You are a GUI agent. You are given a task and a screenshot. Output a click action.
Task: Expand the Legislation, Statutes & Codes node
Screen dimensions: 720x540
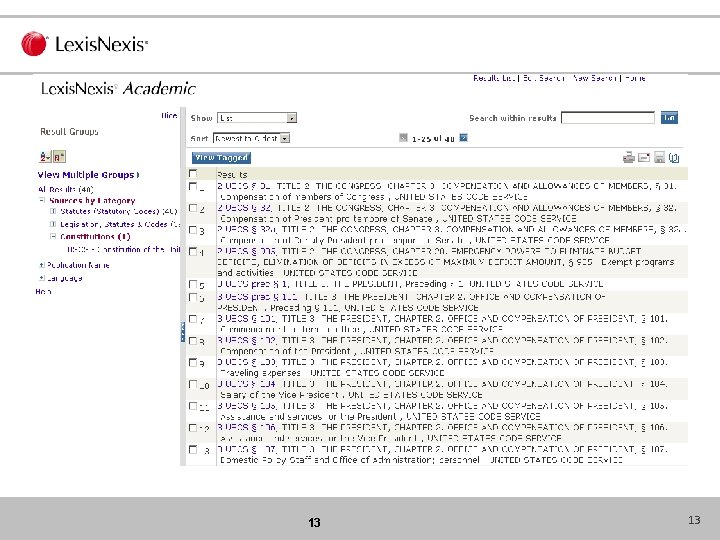point(53,224)
